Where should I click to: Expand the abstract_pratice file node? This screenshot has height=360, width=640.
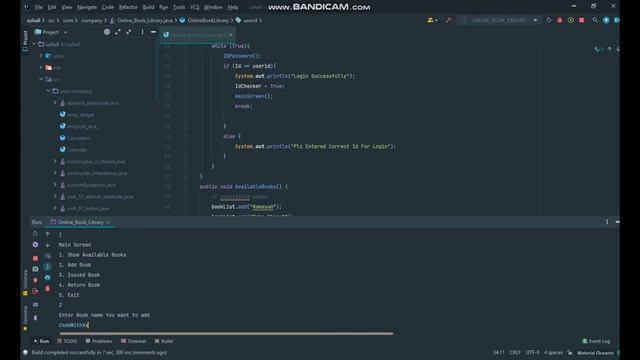click(x=55, y=103)
